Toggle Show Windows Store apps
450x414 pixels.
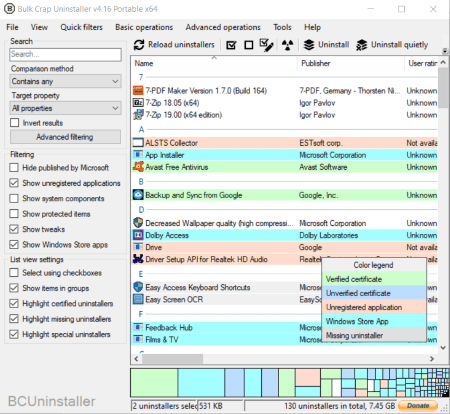pos(14,244)
